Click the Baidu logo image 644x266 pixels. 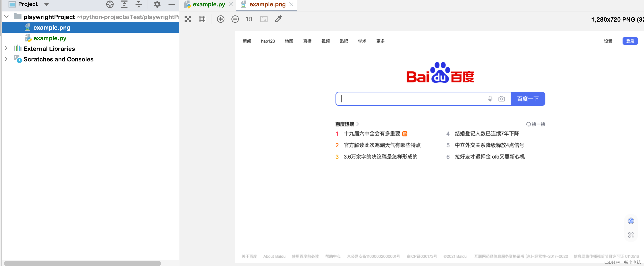[440, 73]
